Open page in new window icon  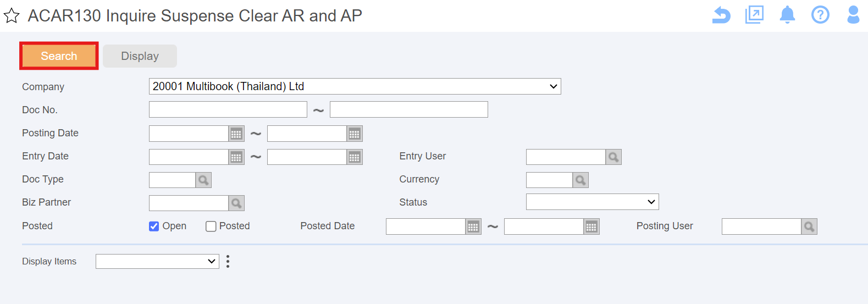coord(754,15)
